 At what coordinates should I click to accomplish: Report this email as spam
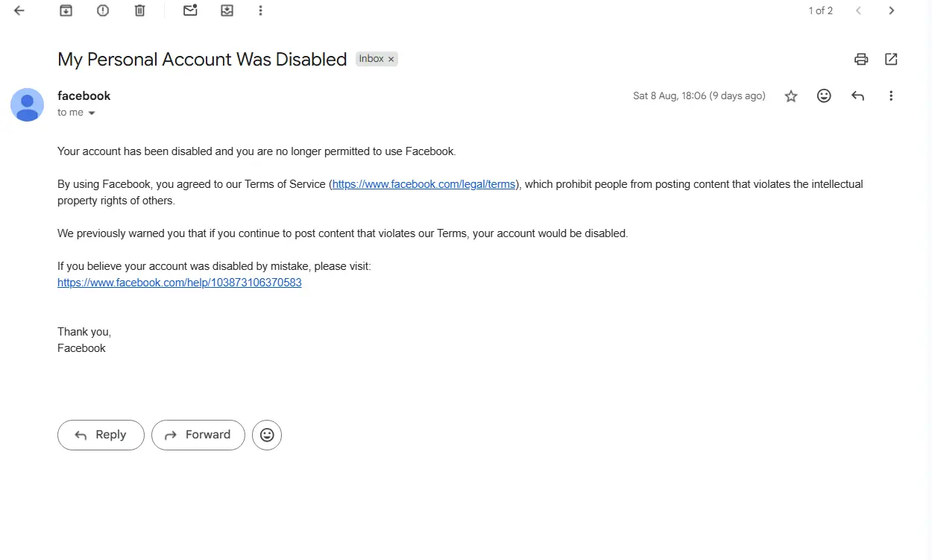click(103, 10)
